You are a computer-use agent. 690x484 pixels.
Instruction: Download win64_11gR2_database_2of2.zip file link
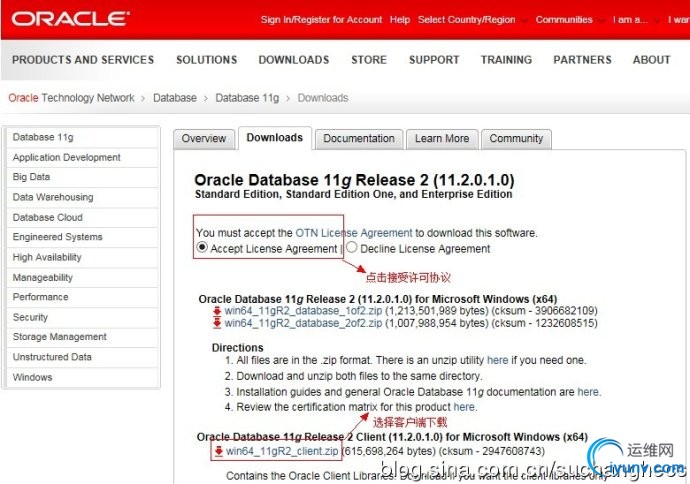(303, 323)
